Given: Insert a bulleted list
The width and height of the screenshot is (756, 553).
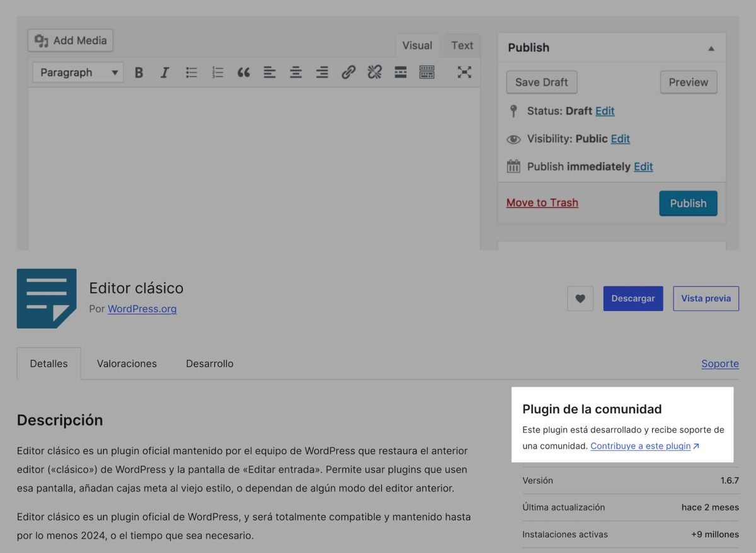Looking at the screenshot, I should point(192,72).
